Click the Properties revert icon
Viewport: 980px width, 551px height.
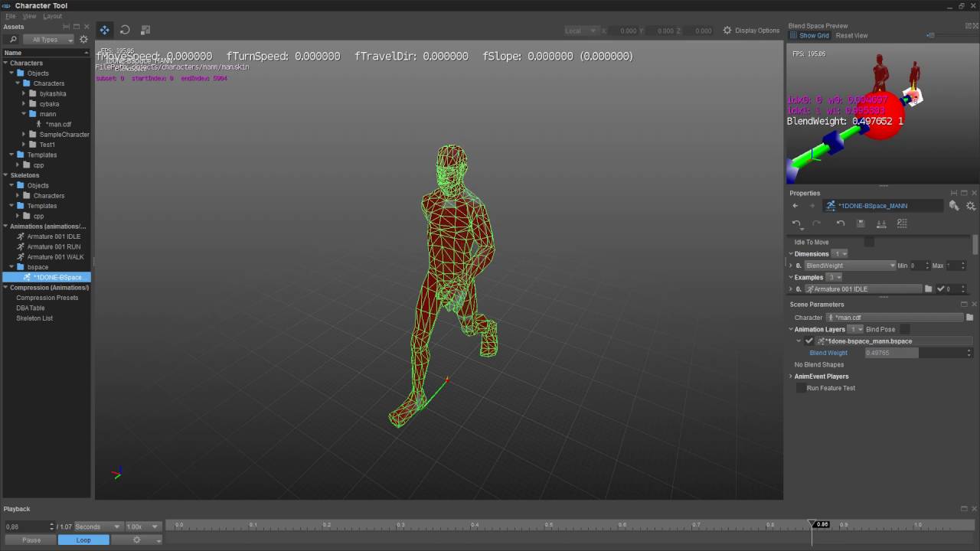point(840,223)
